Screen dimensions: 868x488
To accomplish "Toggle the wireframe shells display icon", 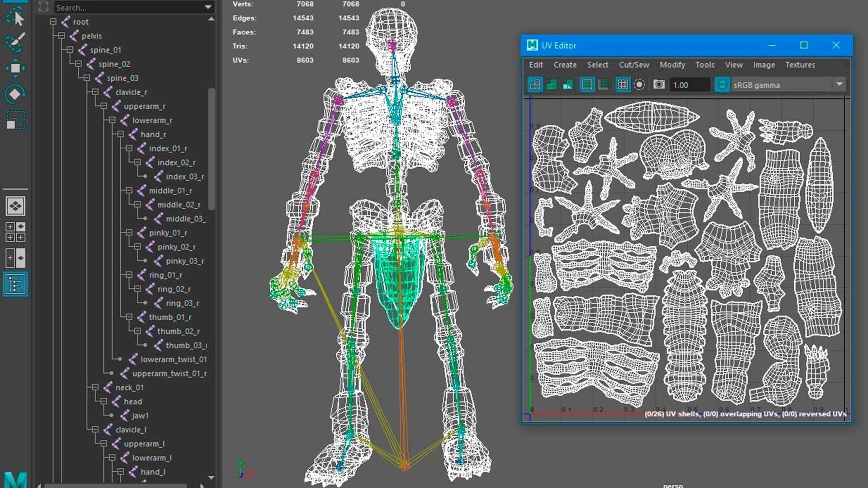I will [x=535, y=84].
